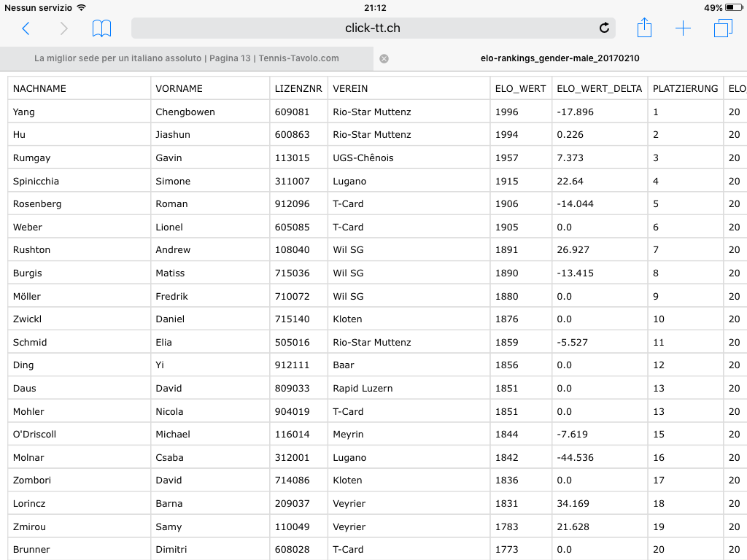Tap the Elo value 1891 cell
747x560 pixels.
tap(506, 250)
